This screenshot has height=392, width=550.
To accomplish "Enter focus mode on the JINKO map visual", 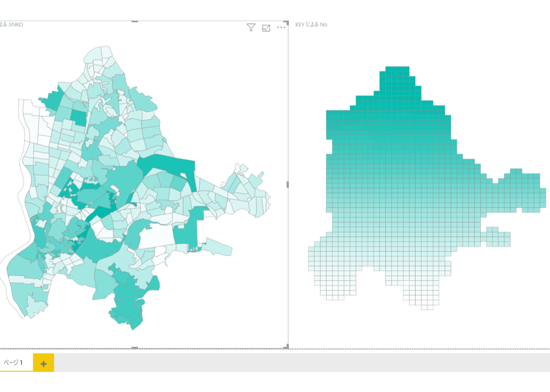I will (267, 27).
